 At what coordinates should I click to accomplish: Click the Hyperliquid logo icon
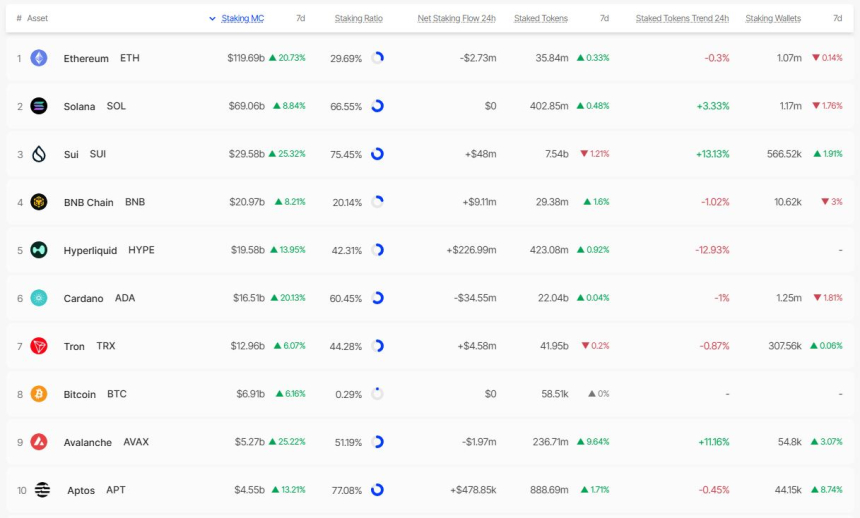tap(39, 250)
